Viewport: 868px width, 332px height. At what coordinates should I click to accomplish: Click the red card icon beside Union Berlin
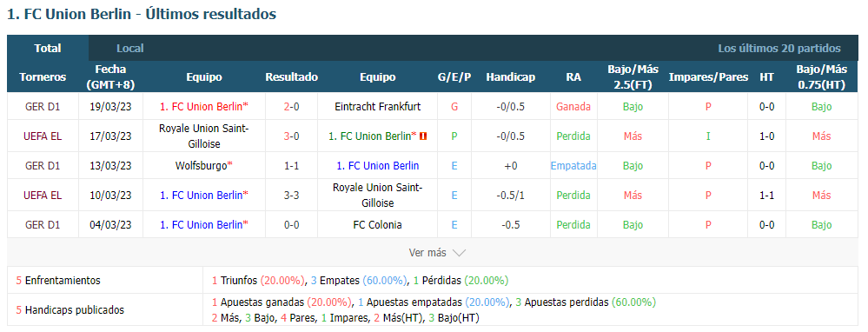pyautogui.click(x=422, y=136)
